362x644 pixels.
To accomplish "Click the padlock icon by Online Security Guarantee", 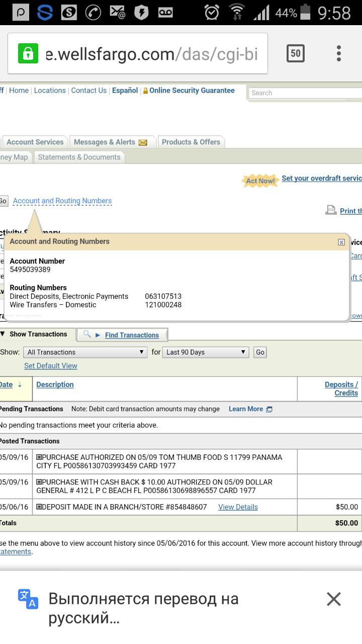I will pos(145,91).
